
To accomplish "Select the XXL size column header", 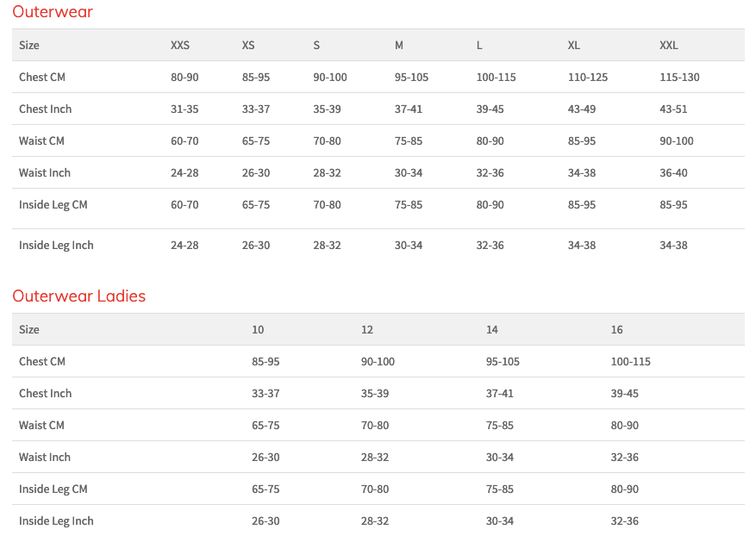I will [669, 46].
